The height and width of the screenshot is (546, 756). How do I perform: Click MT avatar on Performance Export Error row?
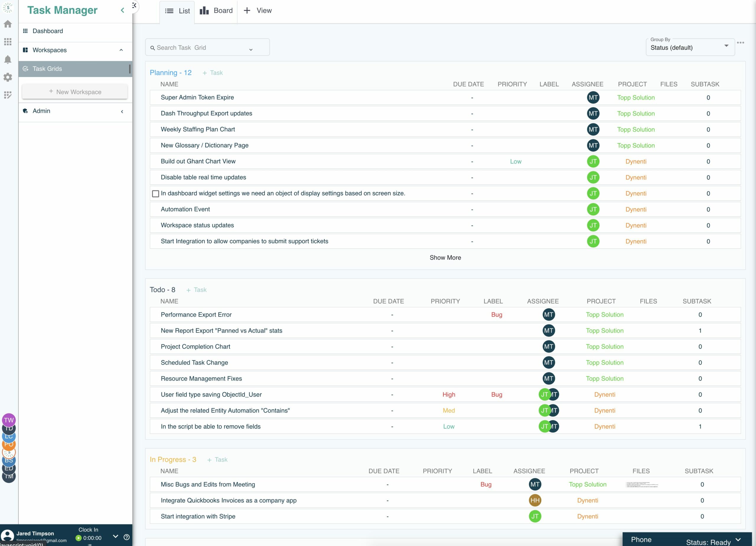(549, 315)
